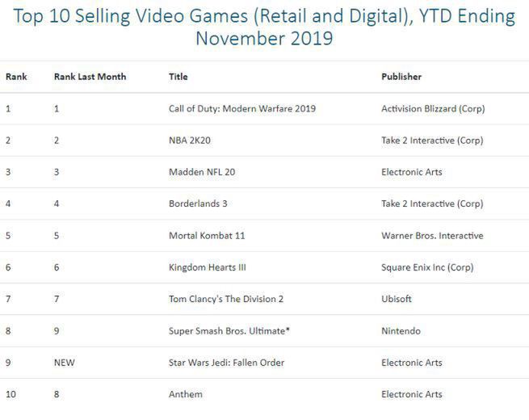
Task: Click the Title column header
Action: 178,77
